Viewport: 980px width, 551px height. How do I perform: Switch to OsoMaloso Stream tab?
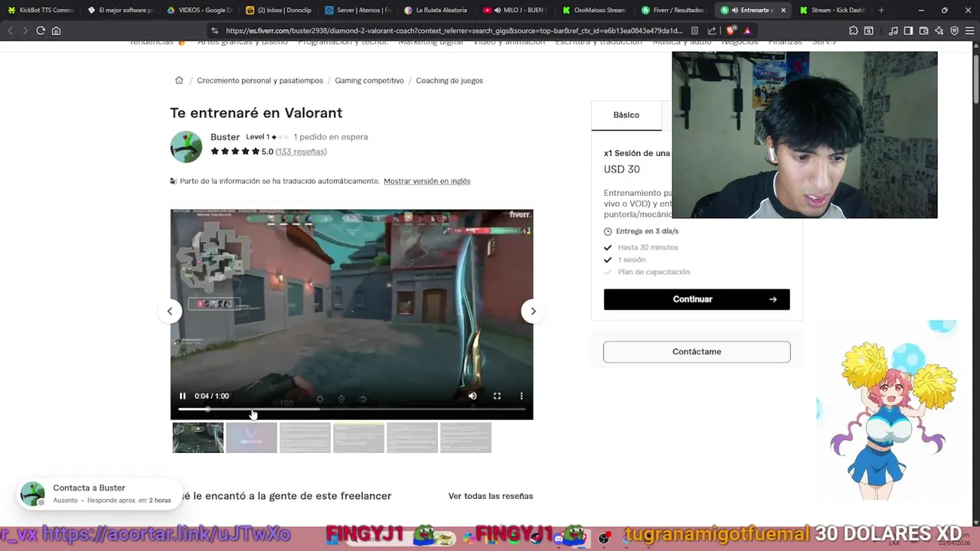(596, 10)
